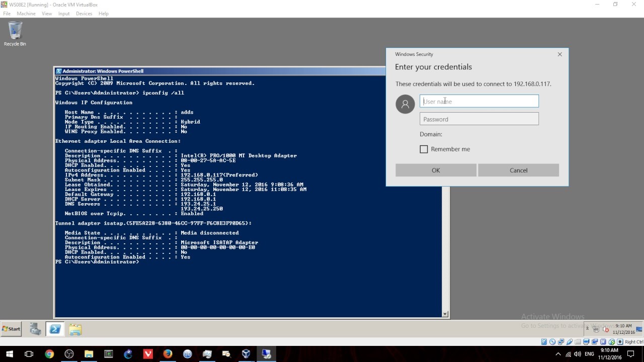
Task: Open the VirtualBox Help menu
Action: click(x=104, y=14)
